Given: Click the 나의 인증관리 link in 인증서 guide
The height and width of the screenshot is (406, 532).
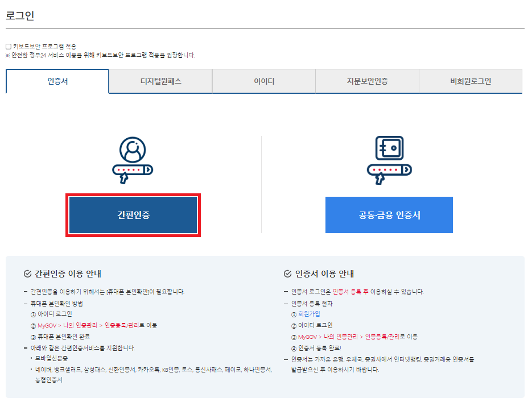Looking at the screenshot, I should [341, 336].
